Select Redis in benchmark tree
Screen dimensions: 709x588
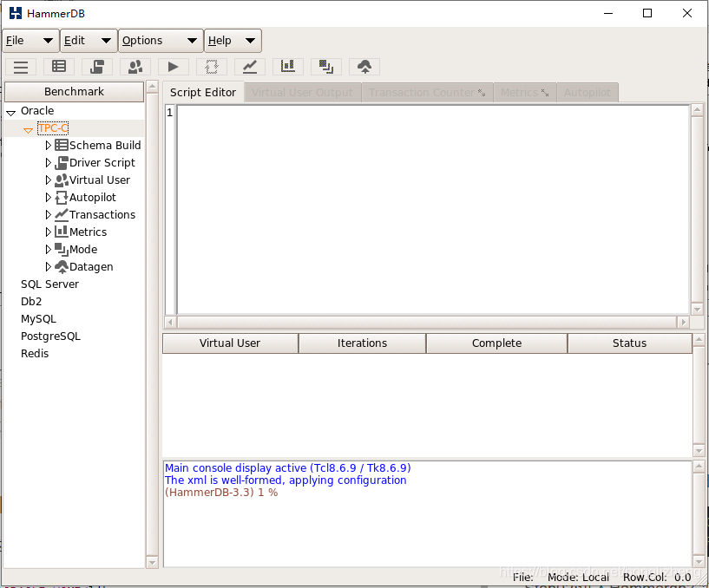pos(35,354)
